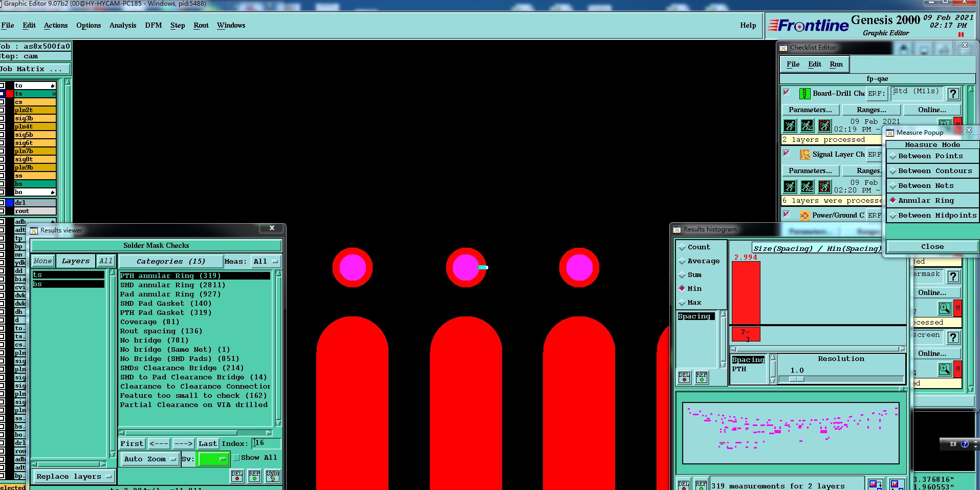Open Replace layers dropdown
The image size is (980, 490).
[74, 477]
